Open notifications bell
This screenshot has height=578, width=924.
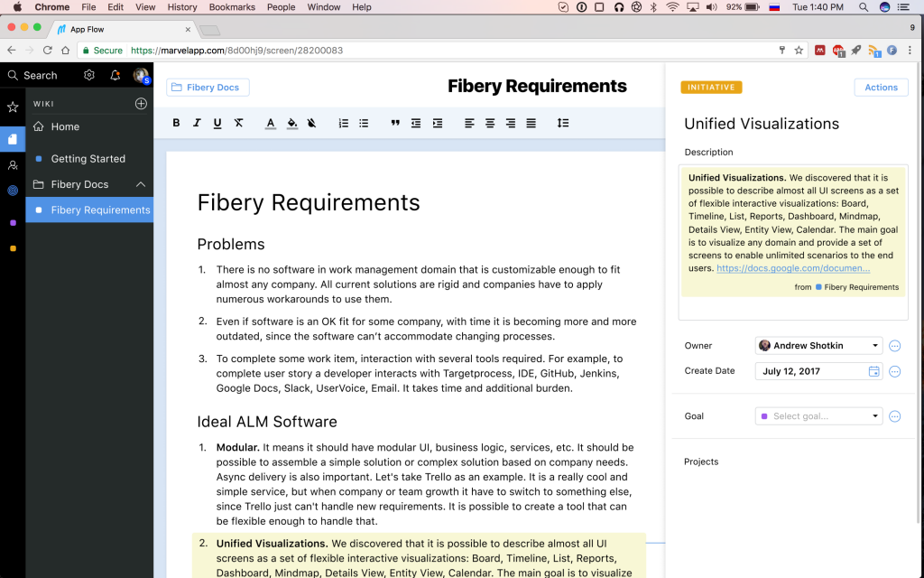(115, 75)
